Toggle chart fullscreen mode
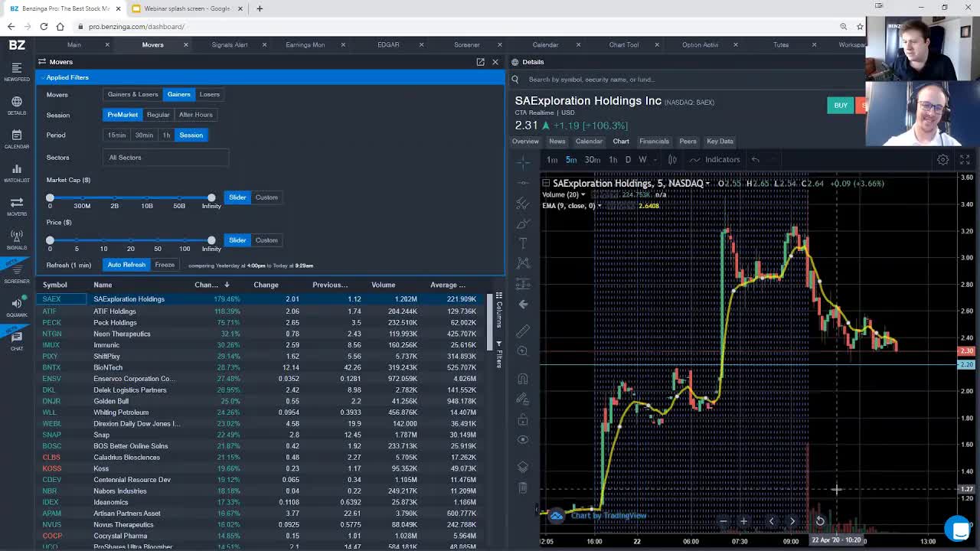Viewport: 980px width, 551px height. tap(965, 159)
